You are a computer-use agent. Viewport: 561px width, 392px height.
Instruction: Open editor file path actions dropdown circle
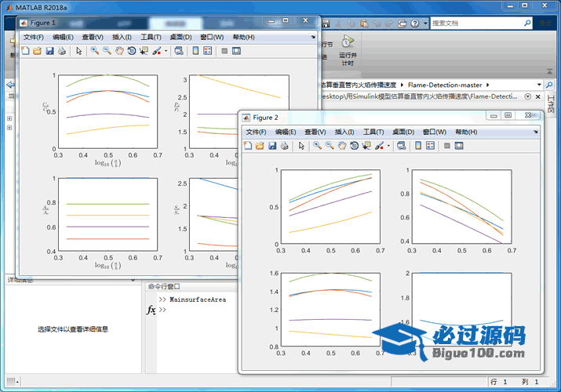pos(527,96)
